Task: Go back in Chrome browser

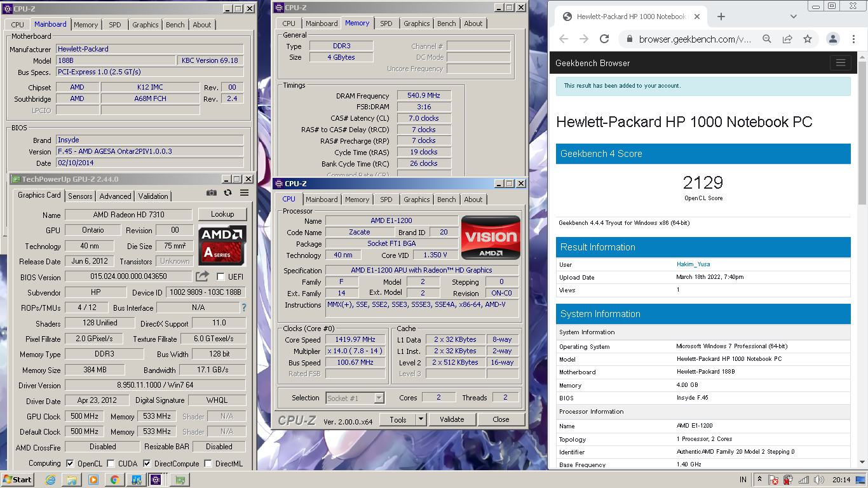Action: pos(564,39)
